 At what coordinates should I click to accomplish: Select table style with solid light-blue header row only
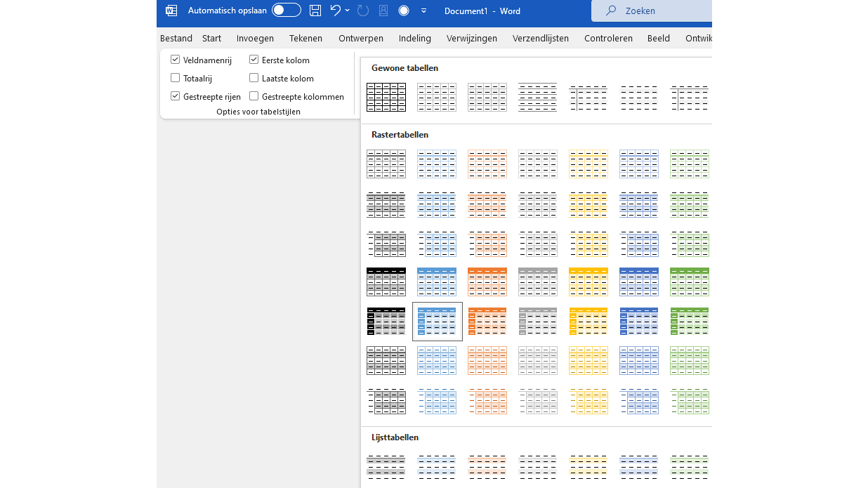click(x=437, y=282)
